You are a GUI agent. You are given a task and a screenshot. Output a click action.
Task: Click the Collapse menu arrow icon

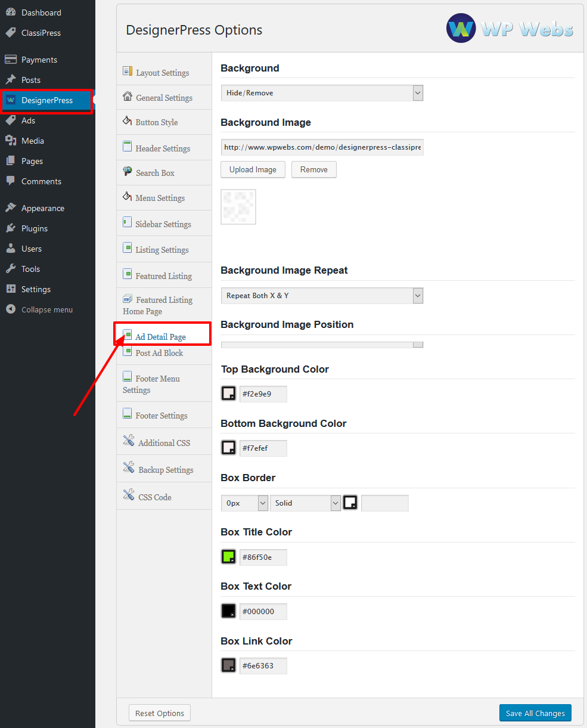[x=10, y=309]
